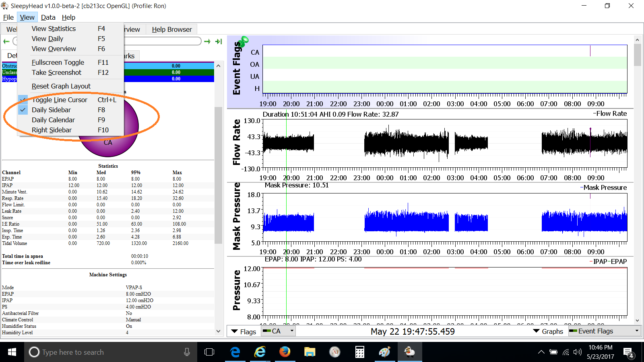
Task: Go to next day with green arrow
Action: (x=207, y=41)
